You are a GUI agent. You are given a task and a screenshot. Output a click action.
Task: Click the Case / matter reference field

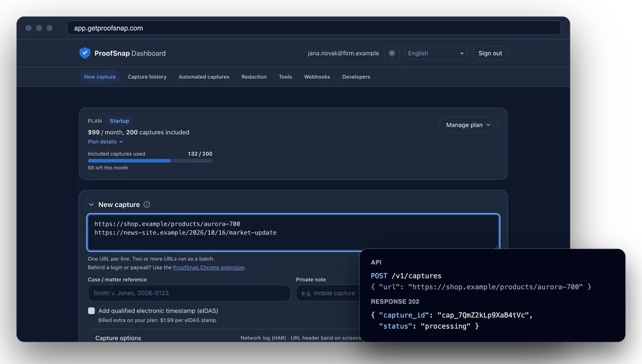pyautogui.click(x=189, y=293)
